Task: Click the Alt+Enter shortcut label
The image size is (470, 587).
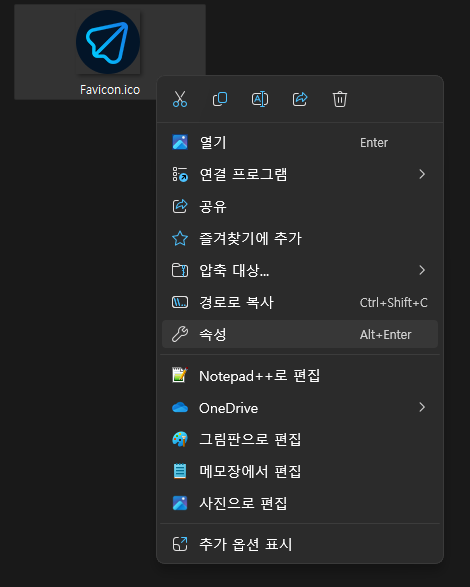Action: click(x=385, y=334)
